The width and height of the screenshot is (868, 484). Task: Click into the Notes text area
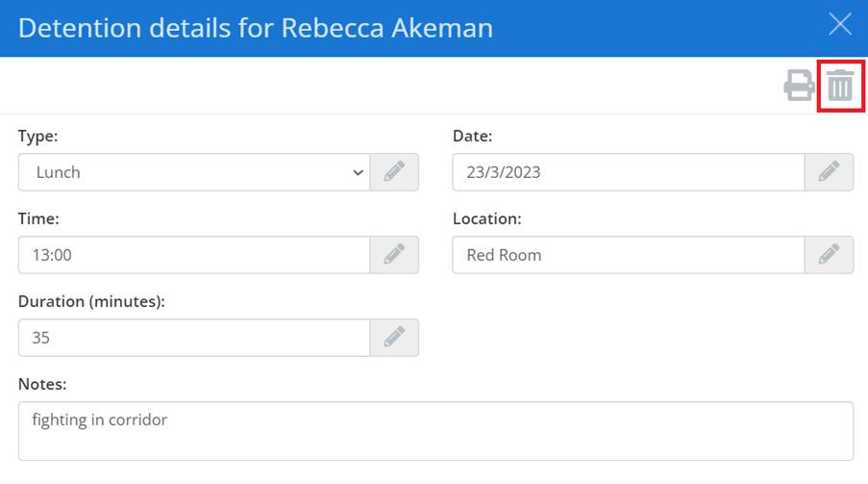point(435,430)
